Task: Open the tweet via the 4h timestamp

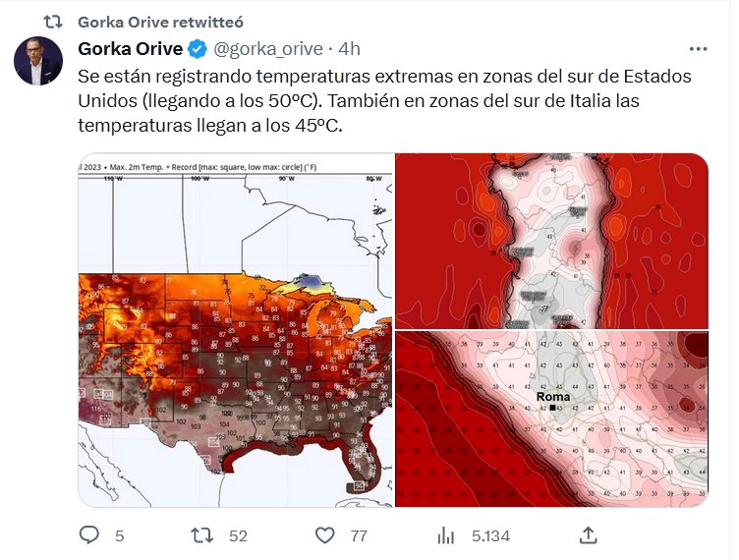Action: 349,48
